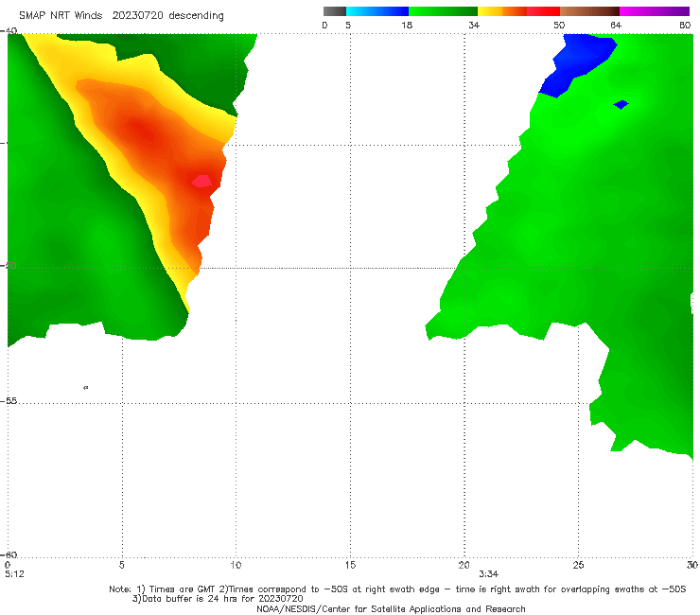Click the swath time label "3:34"
Image resolution: width=700 pixels, height=615 pixels.
(x=489, y=574)
